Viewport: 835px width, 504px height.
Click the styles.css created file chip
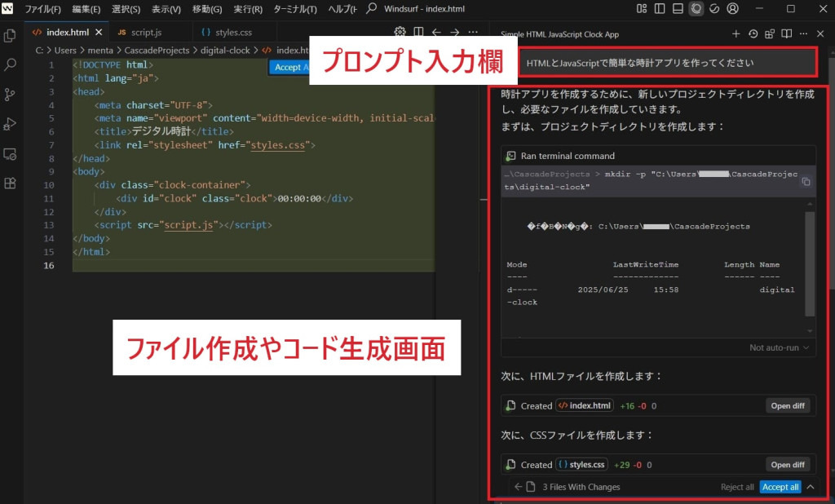coord(581,465)
